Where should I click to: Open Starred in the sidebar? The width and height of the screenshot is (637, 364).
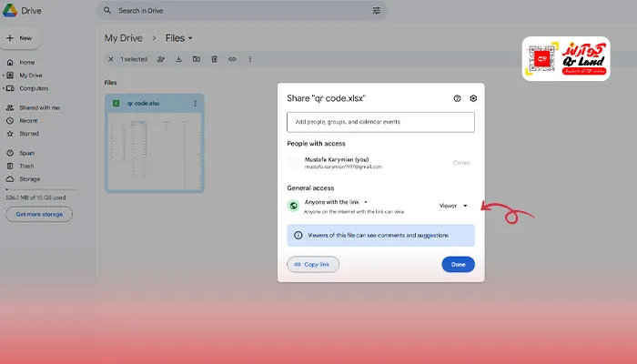[28, 133]
